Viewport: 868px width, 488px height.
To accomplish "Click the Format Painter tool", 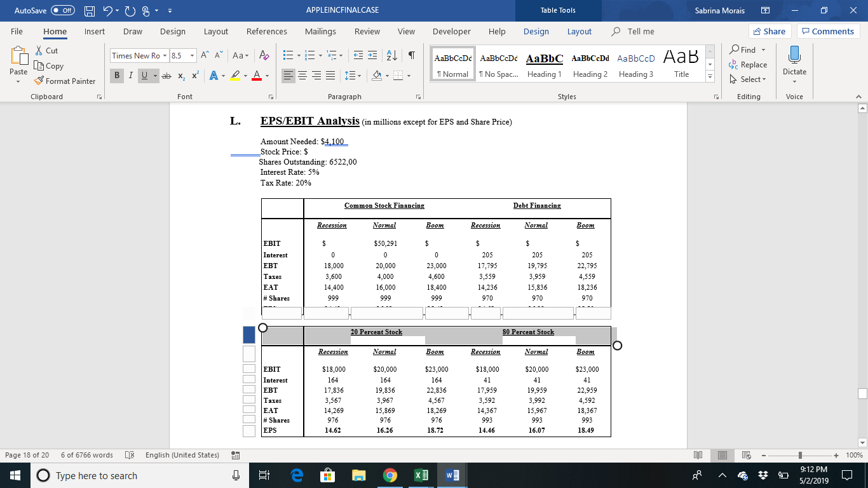I will 65,81.
